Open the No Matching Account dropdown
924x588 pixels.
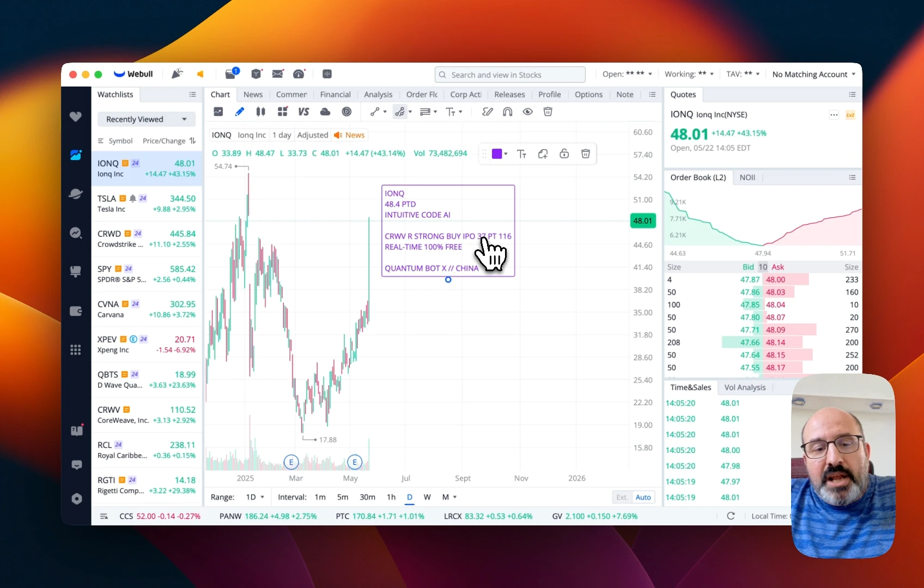pos(813,74)
